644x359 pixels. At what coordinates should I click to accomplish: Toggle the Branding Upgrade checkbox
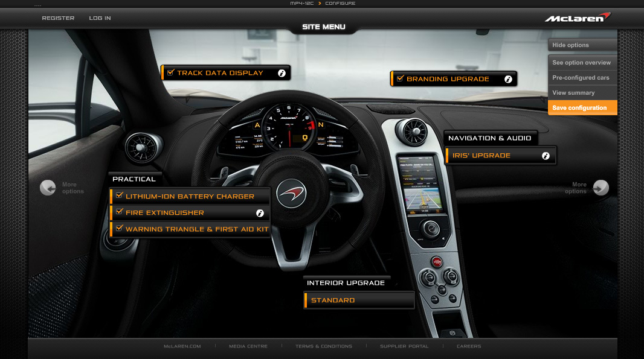(x=400, y=79)
